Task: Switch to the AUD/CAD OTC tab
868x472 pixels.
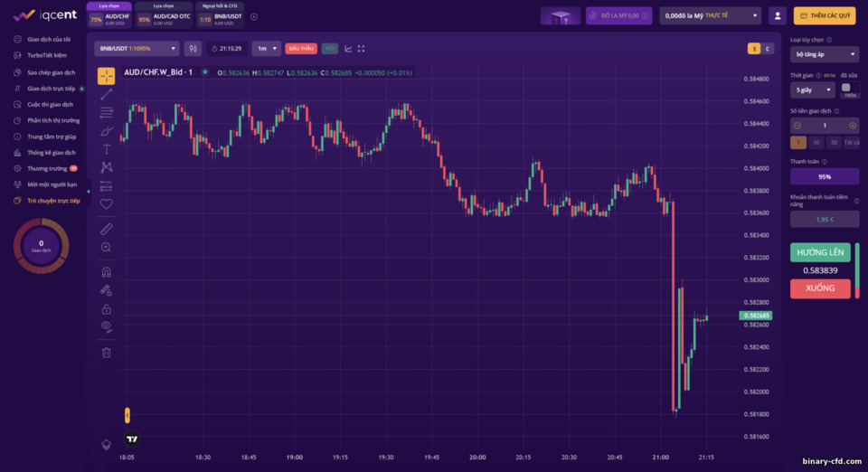Action: 164,15
